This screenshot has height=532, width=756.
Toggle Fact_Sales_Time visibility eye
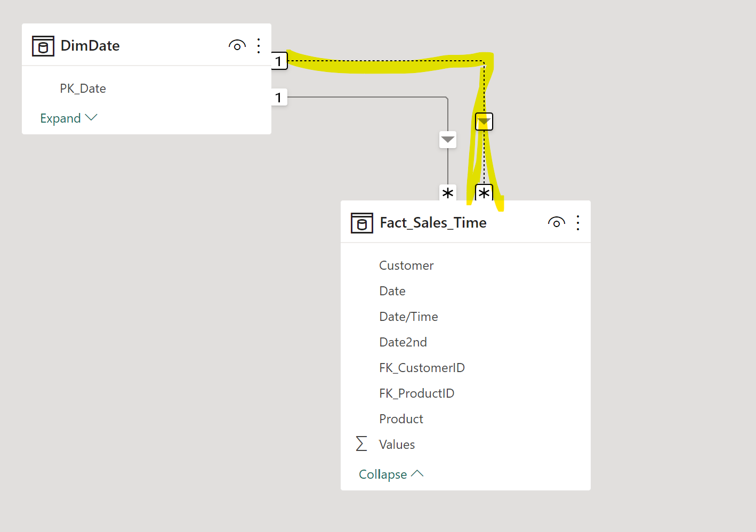[x=557, y=223]
